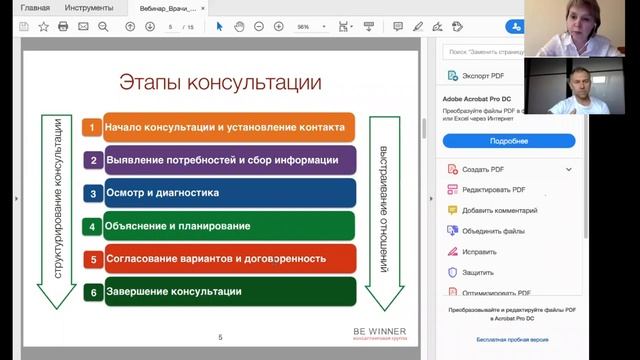Click the Завершение консультации bar
The image size is (640, 360).
(231, 291)
